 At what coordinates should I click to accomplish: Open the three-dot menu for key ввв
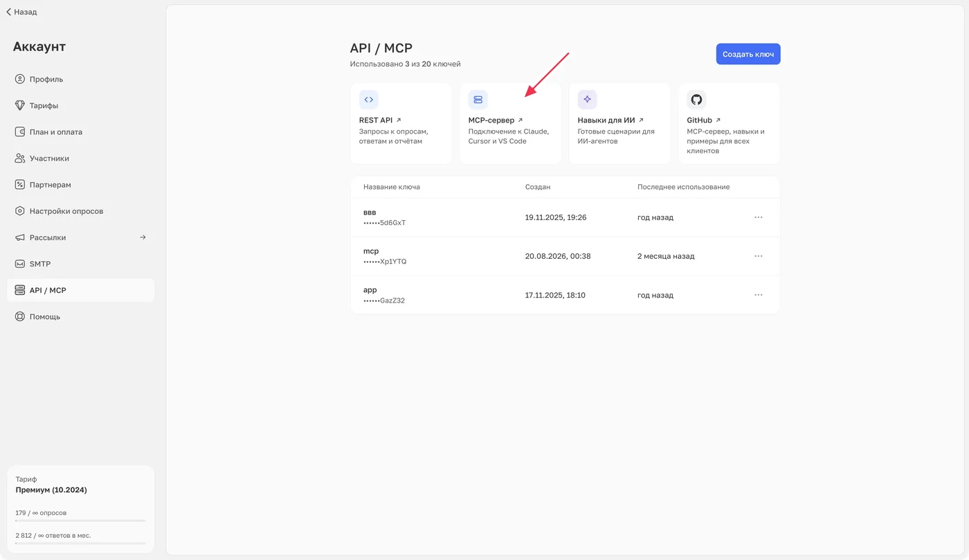(759, 217)
